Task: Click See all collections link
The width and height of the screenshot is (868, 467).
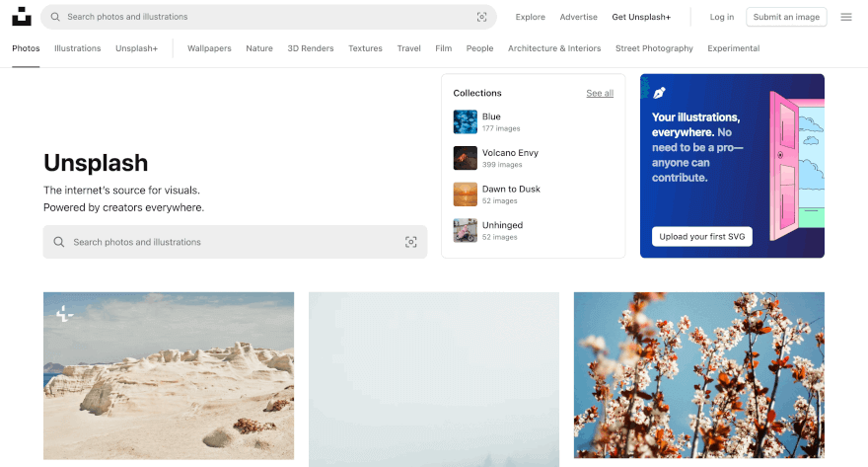Action: tap(600, 93)
